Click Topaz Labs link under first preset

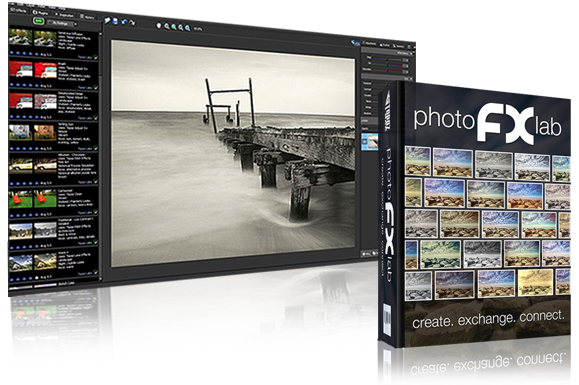[85, 57]
